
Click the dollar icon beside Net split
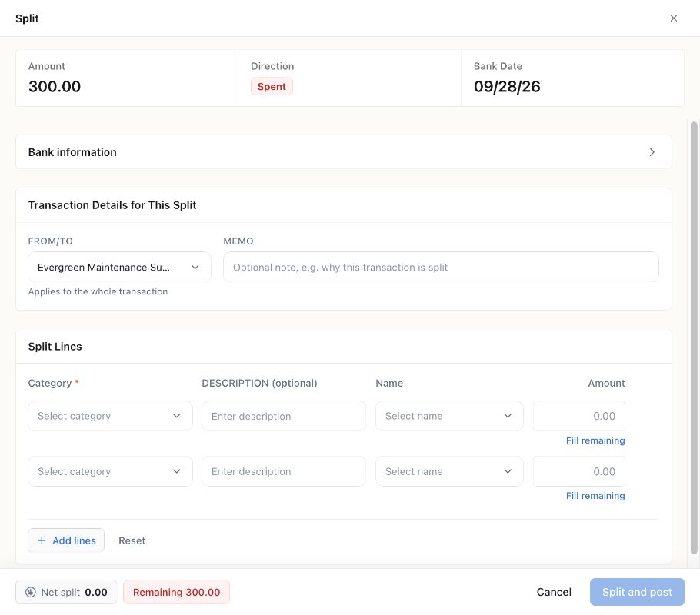coord(30,592)
